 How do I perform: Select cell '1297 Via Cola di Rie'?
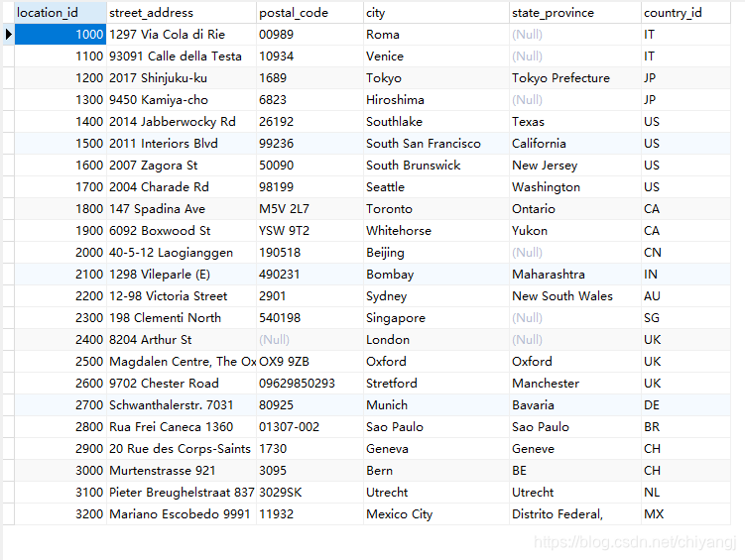point(182,34)
